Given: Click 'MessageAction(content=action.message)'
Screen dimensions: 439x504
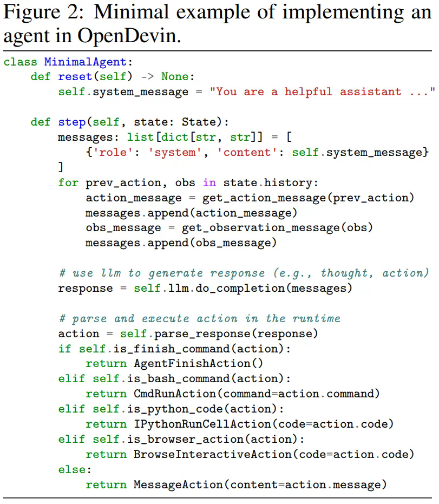Looking at the screenshot, I should [260, 485].
